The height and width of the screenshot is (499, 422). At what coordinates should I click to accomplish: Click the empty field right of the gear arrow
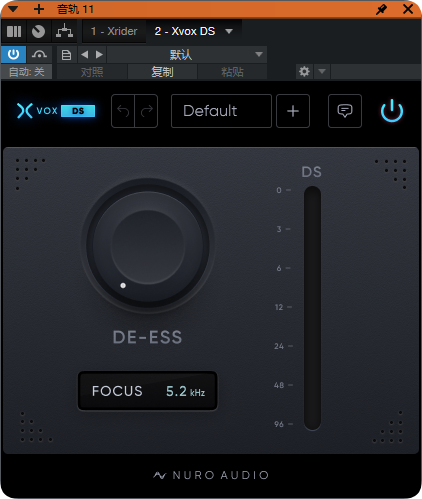[x=375, y=71]
